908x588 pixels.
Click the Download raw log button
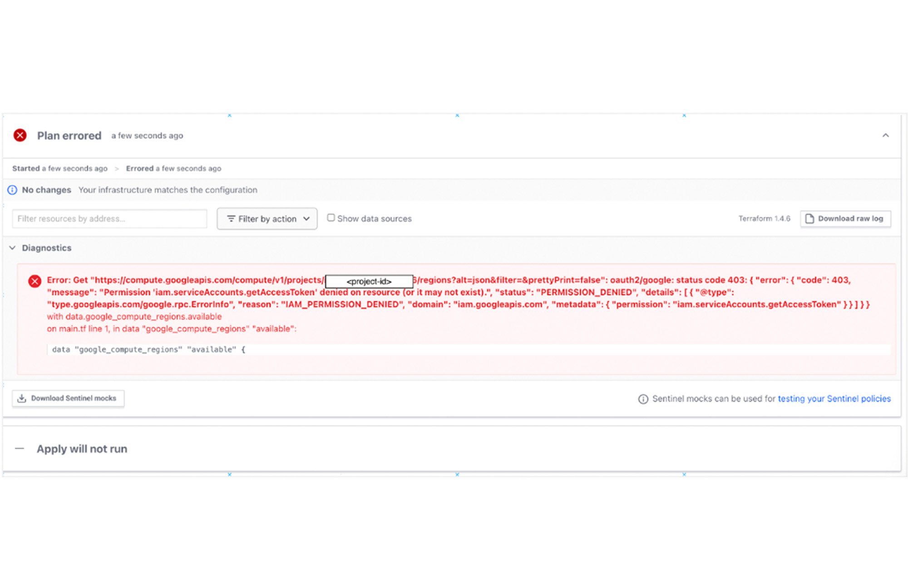pos(845,218)
